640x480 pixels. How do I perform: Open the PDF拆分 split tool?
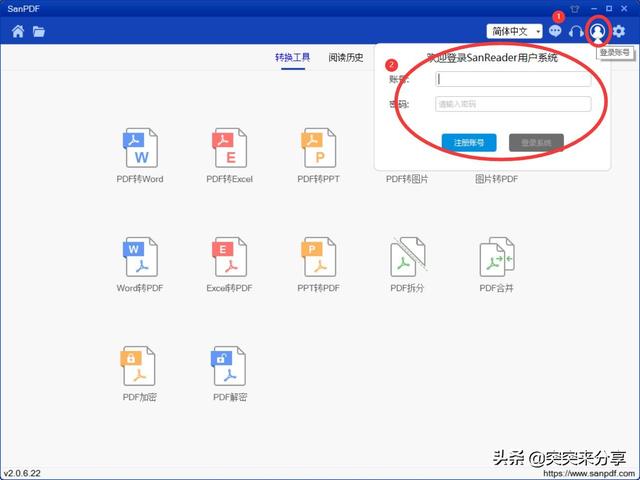[x=407, y=264]
